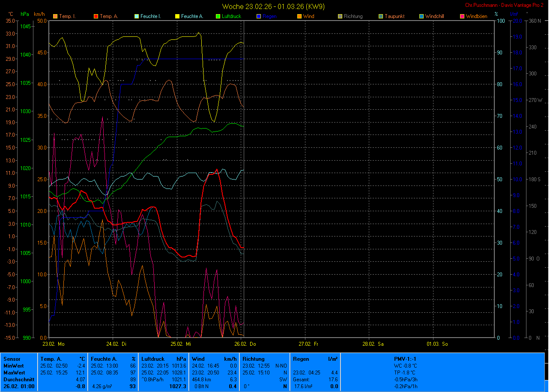Click the orange Temp. I. legend square

(x=55, y=17)
